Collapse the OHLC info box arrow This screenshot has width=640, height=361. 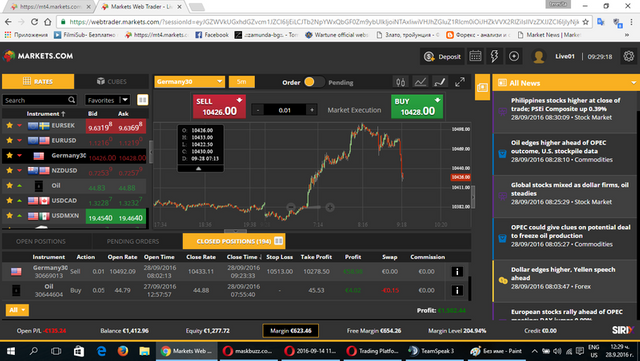[199, 168]
